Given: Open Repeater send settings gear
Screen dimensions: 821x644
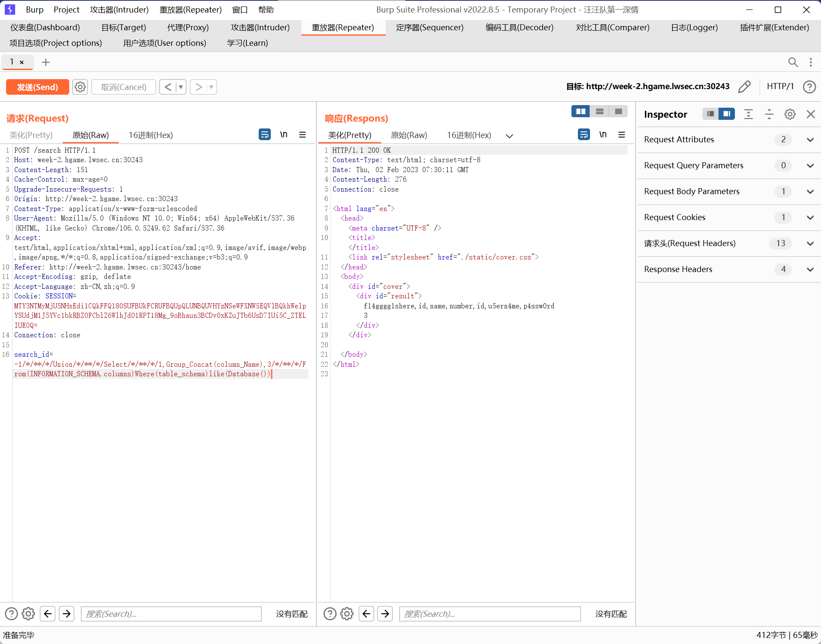Looking at the screenshot, I should [x=80, y=87].
